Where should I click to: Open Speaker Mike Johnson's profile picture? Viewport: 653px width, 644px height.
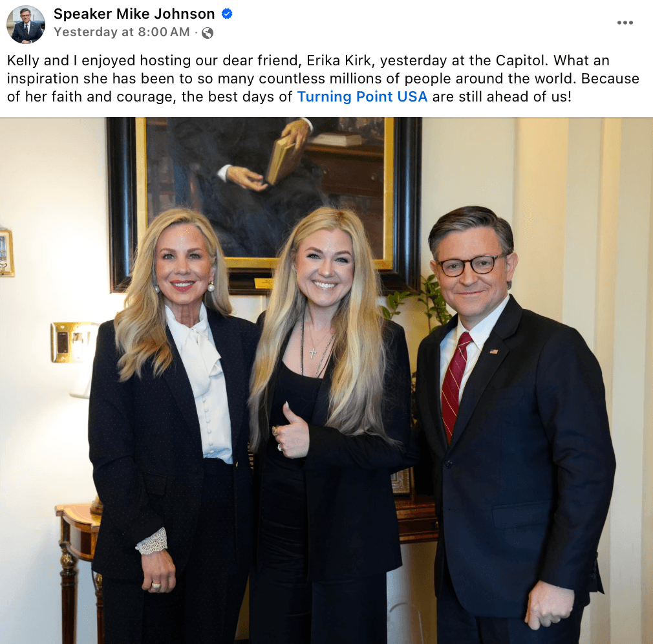[x=26, y=24]
